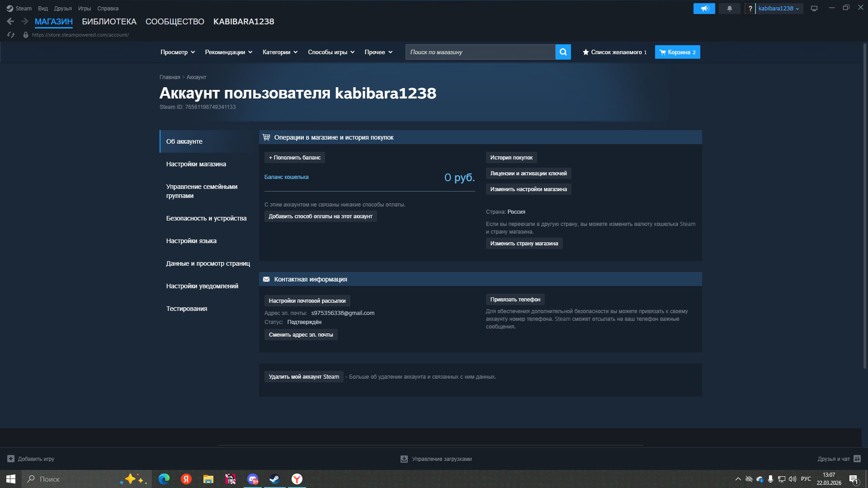Select Безопасность и устройства in sidebar
Viewport: 868px width, 488px height.
(x=206, y=218)
